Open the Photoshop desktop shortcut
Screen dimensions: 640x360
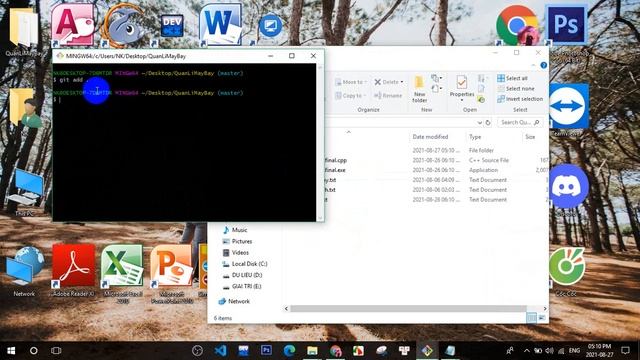tap(566, 24)
